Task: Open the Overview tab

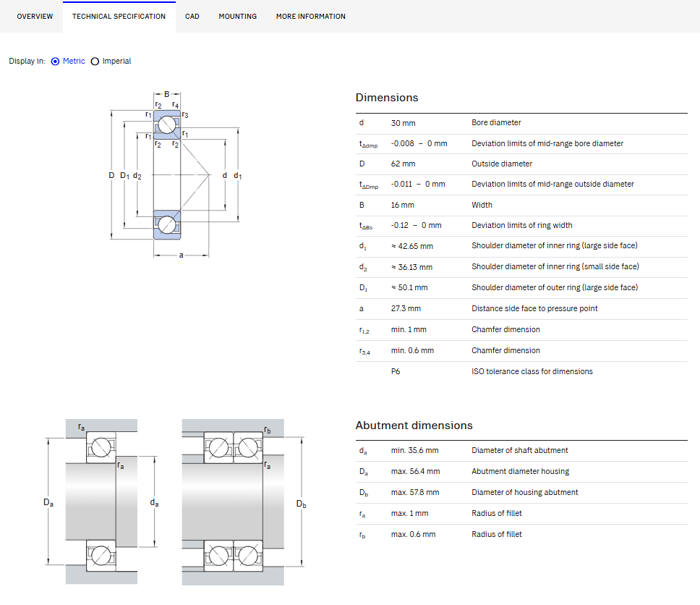Action: click(x=35, y=17)
